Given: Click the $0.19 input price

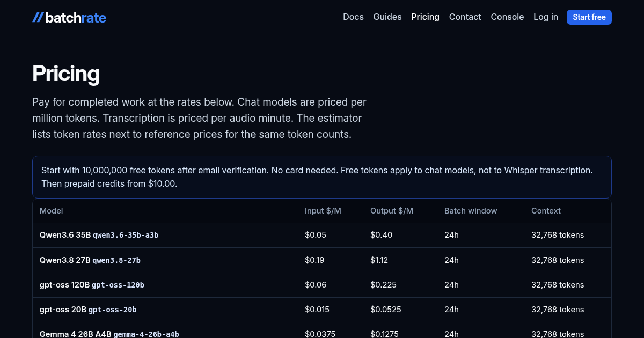Looking at the screenshot, I should click(x=315, y=260).
